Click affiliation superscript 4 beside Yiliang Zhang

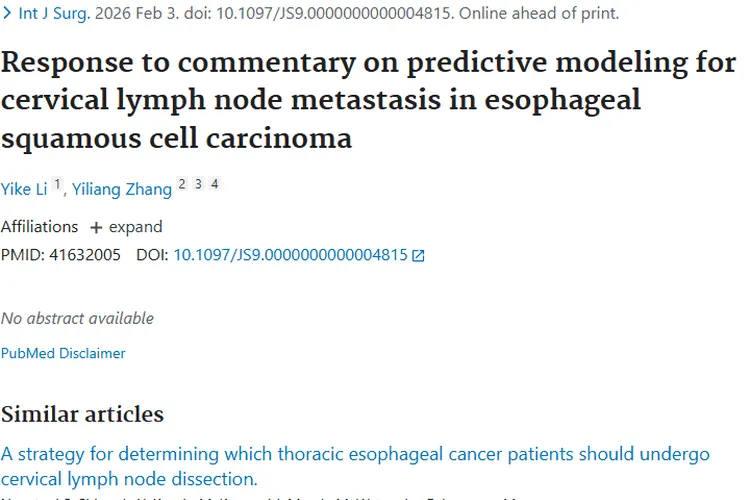click(x=215, y=185)
